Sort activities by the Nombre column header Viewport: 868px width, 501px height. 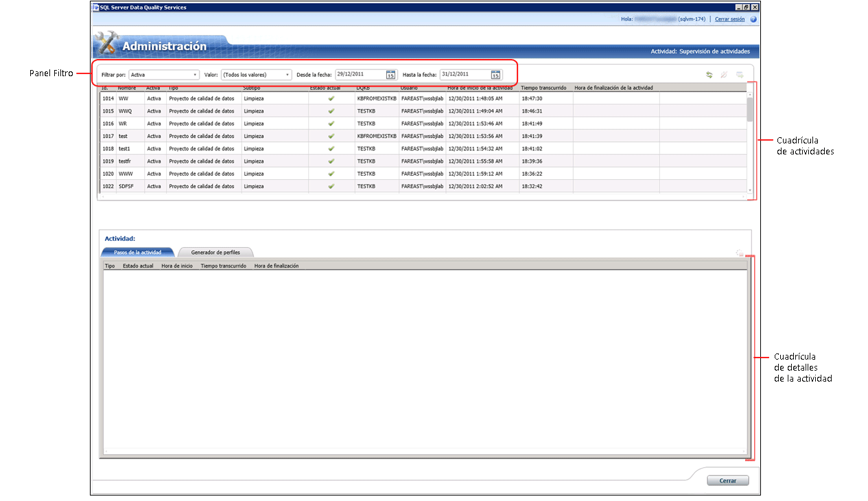[x=127, y=88]
